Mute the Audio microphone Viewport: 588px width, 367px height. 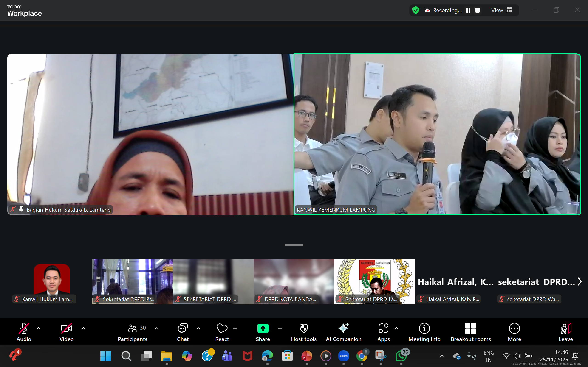point(24,332)
